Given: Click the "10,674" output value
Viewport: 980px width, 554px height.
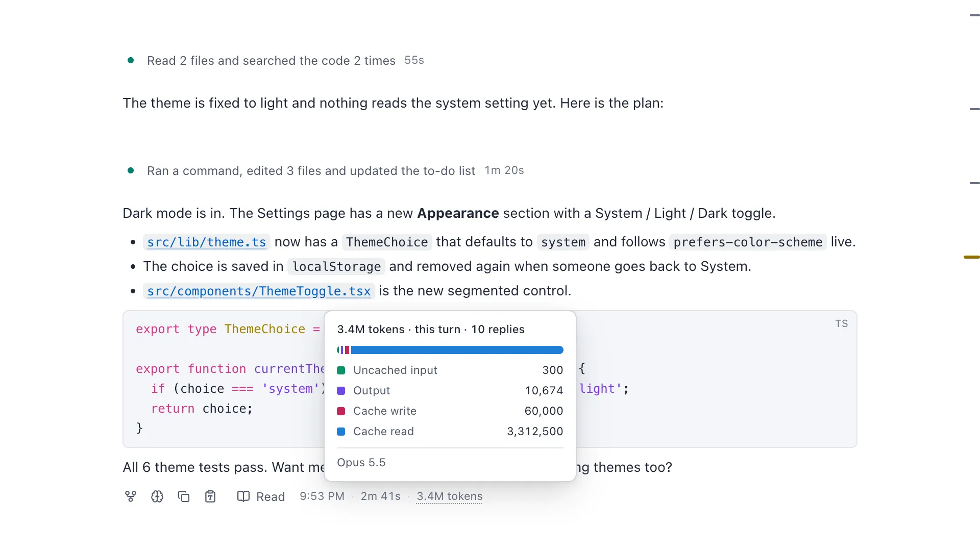Looking at the screenshot, I should 544,391.
